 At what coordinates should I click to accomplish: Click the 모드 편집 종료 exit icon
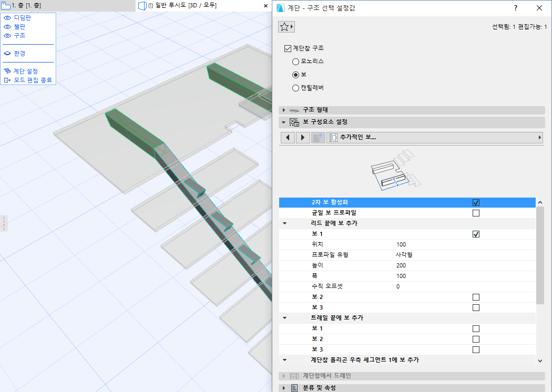[x=7, y=80]
